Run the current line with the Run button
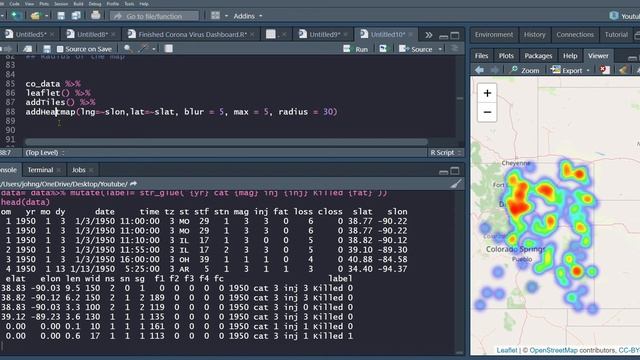The height and width of the screenshot is (360, 640). click(356, 49)
